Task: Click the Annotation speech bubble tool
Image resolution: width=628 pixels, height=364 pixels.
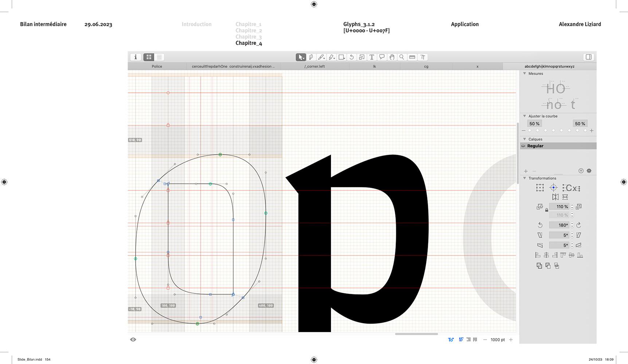Action: click(382, 57)
